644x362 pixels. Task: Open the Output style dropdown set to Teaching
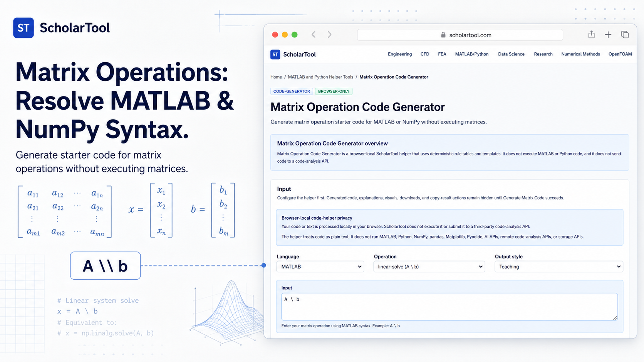click(558, 267)
